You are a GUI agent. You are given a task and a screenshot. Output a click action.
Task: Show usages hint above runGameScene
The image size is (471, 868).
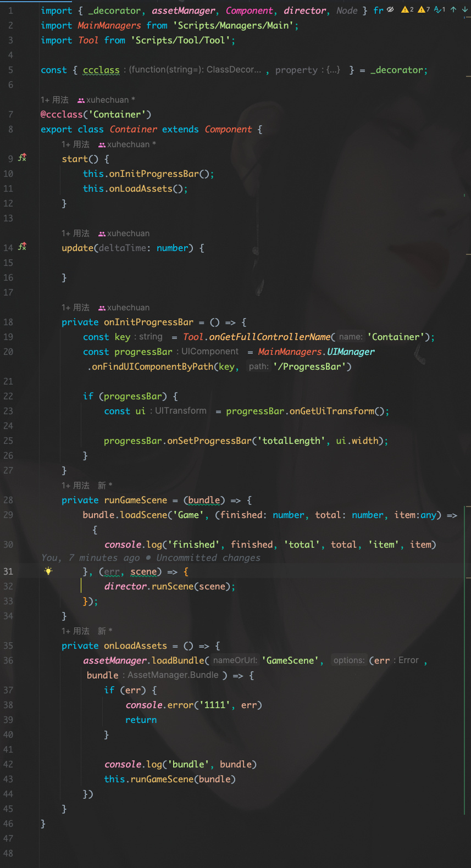coord(75,486)
